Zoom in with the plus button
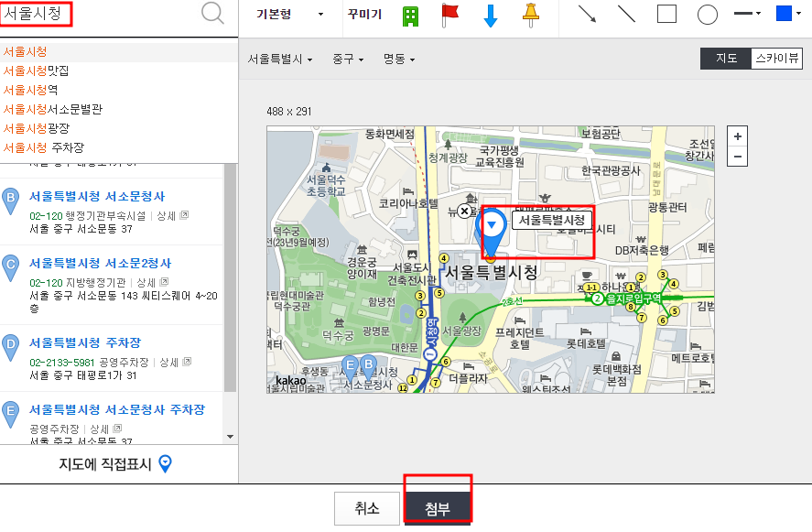Screen dimensions: 812x532 pyautogui.click(x=738, y=136)
